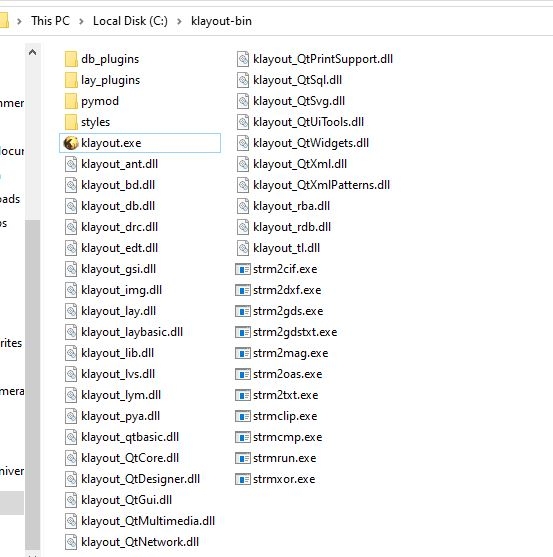
Task: Select the file name klayout_lib.dll
Action: 118,353
